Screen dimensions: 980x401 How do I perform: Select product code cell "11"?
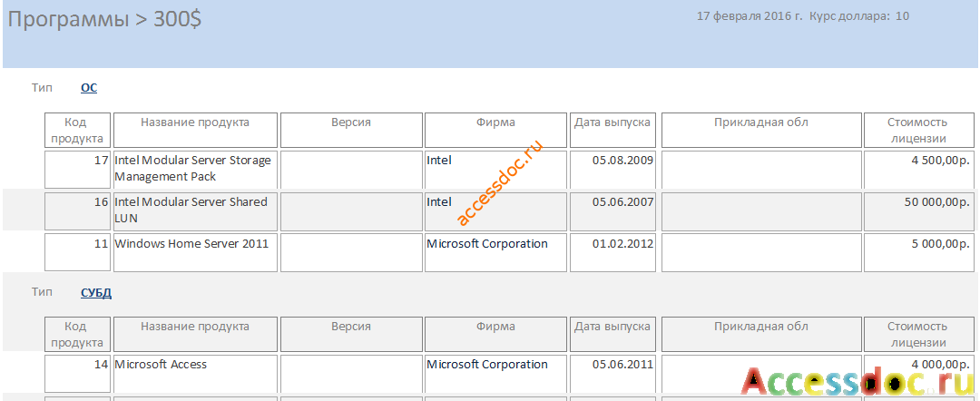[x=77, y=253]
